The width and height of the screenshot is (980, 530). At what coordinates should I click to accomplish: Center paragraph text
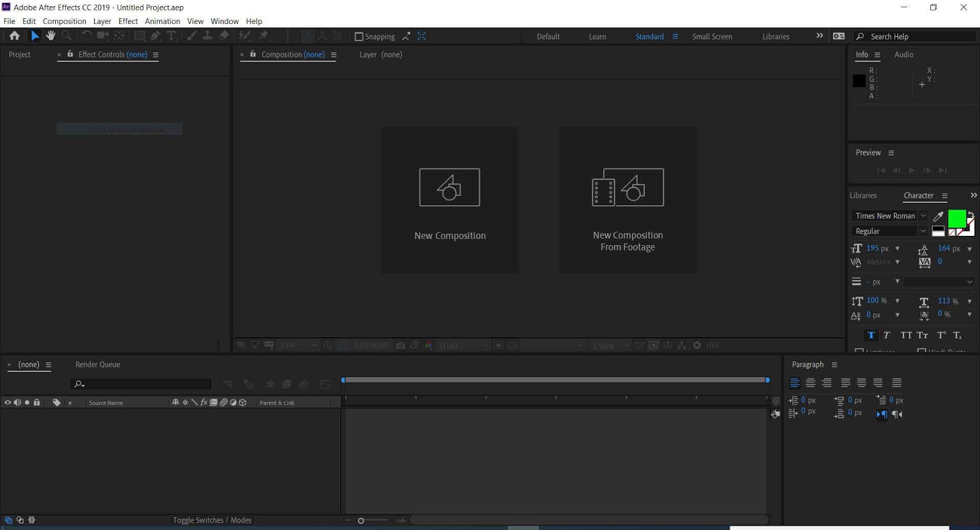click(810, 383)
